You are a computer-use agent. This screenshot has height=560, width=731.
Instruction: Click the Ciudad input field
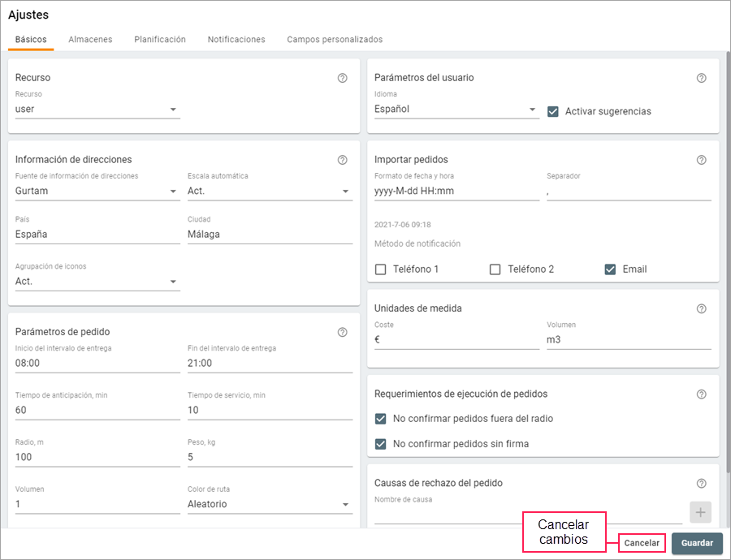point(270,234)
